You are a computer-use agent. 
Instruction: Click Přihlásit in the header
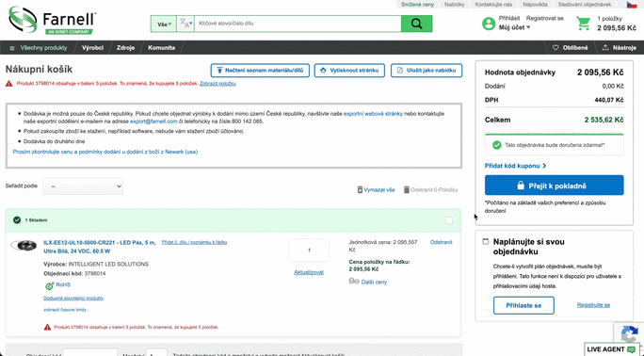508,19
